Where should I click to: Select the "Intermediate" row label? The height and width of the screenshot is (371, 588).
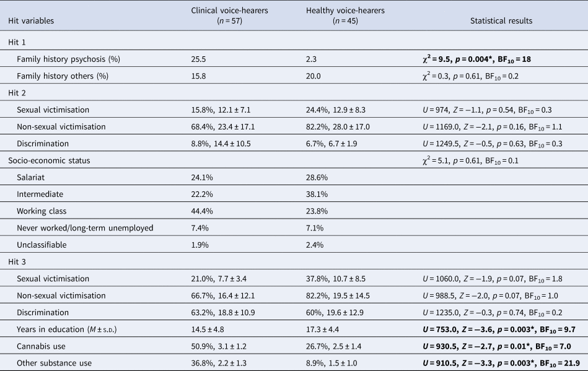point(42,193)
